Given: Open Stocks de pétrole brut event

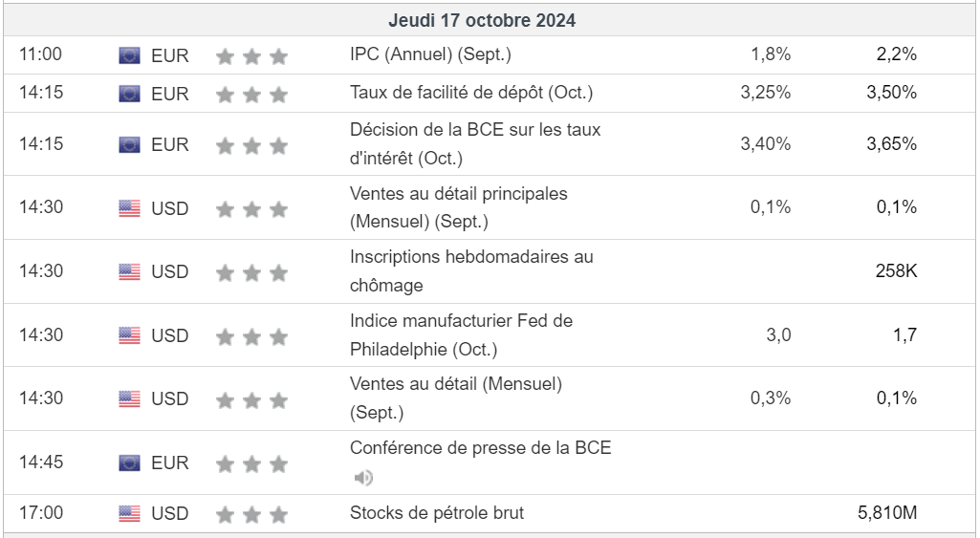Looking at the screenshot, I should [437, 513].
